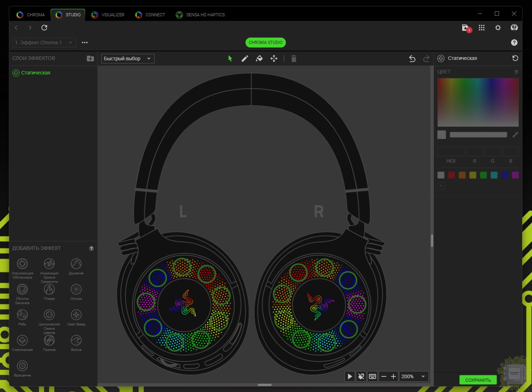The height and width of the screenshot is (392, 532).
Task: Click the Сохранить button
Action: 478,380
